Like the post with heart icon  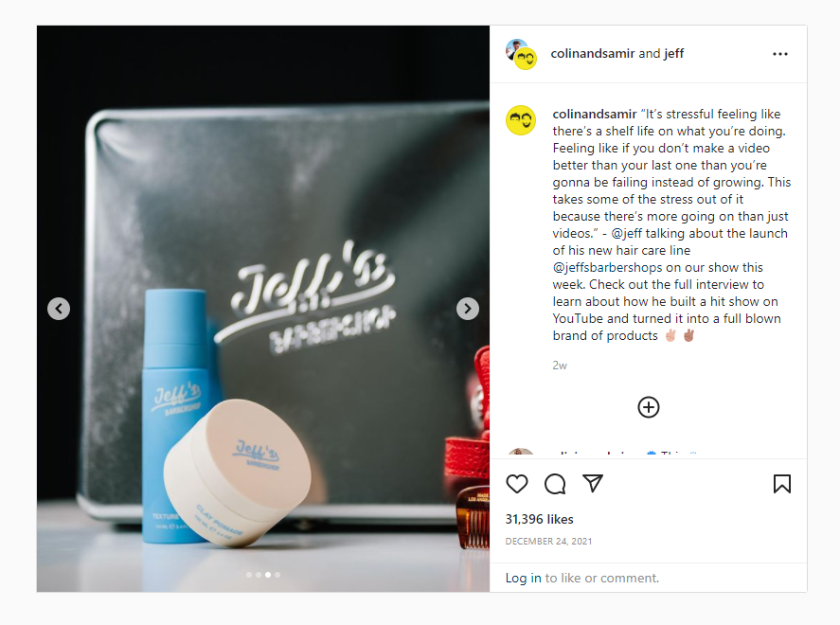(x=516, y=484)
